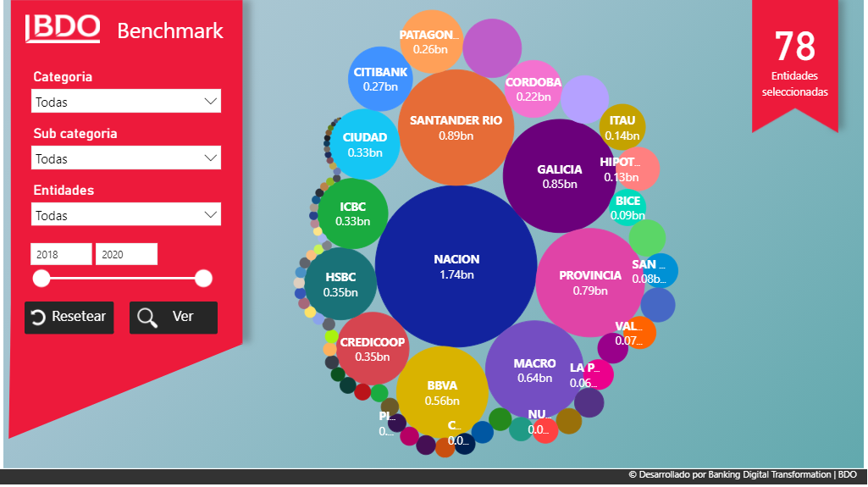The width and height of the screenshot is (868, 487).
Task: Select the MACRO 0.64bn bubble
Action: click(x=534, y=370)
